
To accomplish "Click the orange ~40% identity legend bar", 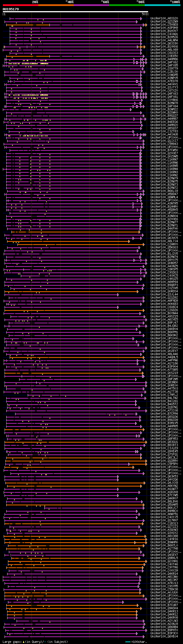I will coord(56,5).
